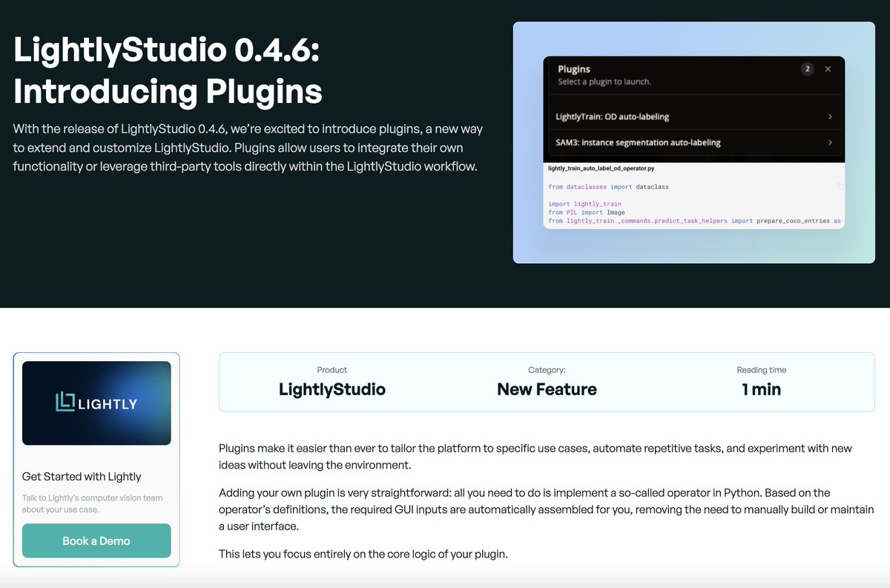Click the Plugins dialog title

point(573,69)
